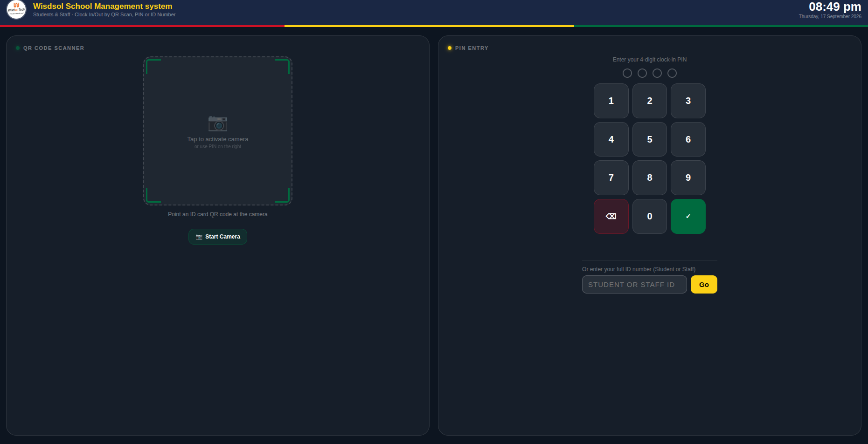
Task: Tap digit 8 on the PIN keypad
Action: coord(650,178)
